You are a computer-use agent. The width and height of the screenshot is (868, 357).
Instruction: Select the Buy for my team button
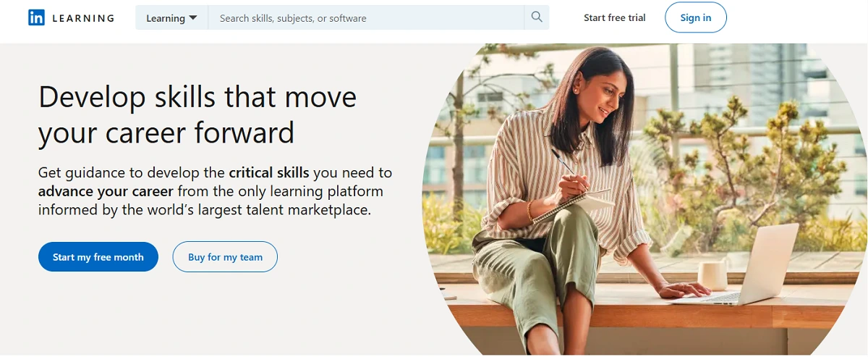[225, 257]
